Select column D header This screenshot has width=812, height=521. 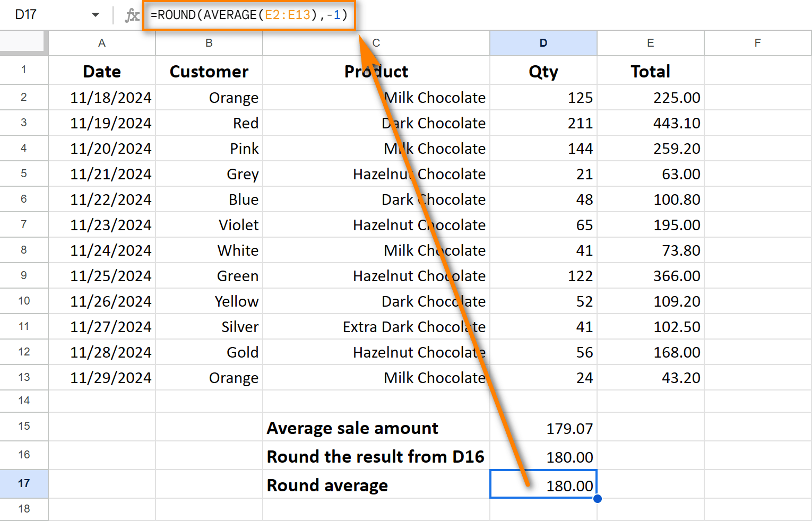click(543, 43)
